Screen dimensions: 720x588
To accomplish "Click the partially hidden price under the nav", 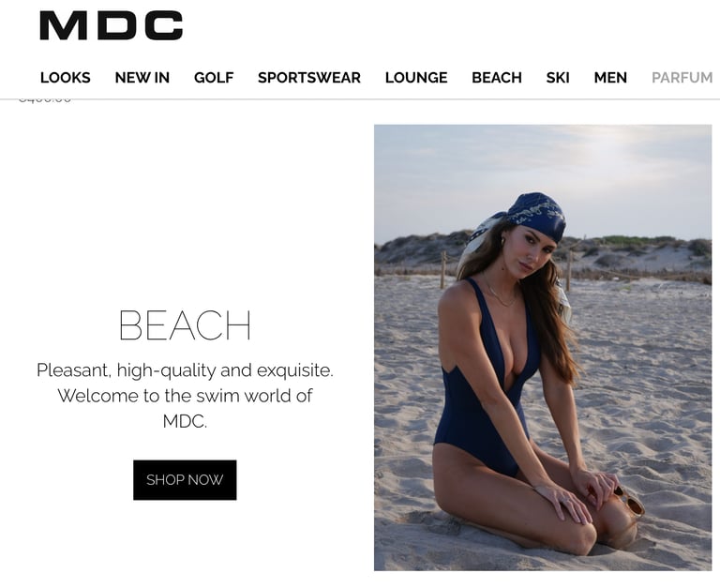I will click(45, 99).
